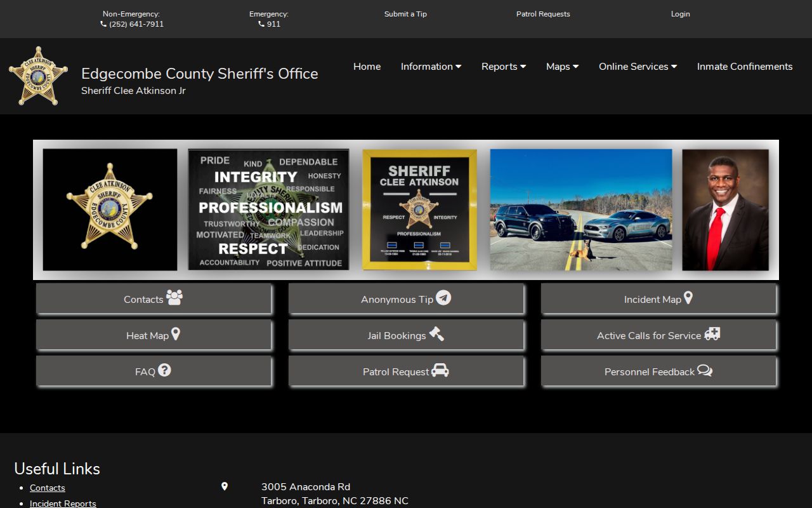Click the Sheriff Clee Atkinson Jr subtitle
812x508 pixels.
coord(133,91)
